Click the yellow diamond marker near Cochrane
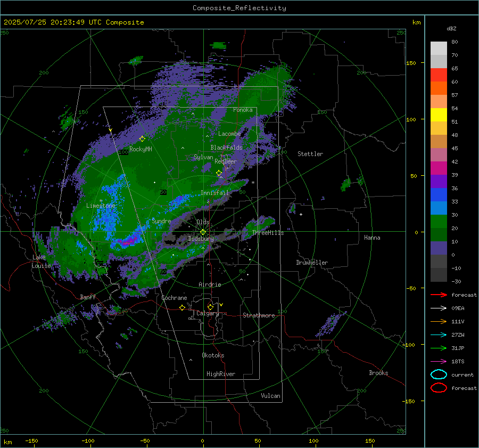Screen dimensions: 479x448 click(x=183, y=307)
